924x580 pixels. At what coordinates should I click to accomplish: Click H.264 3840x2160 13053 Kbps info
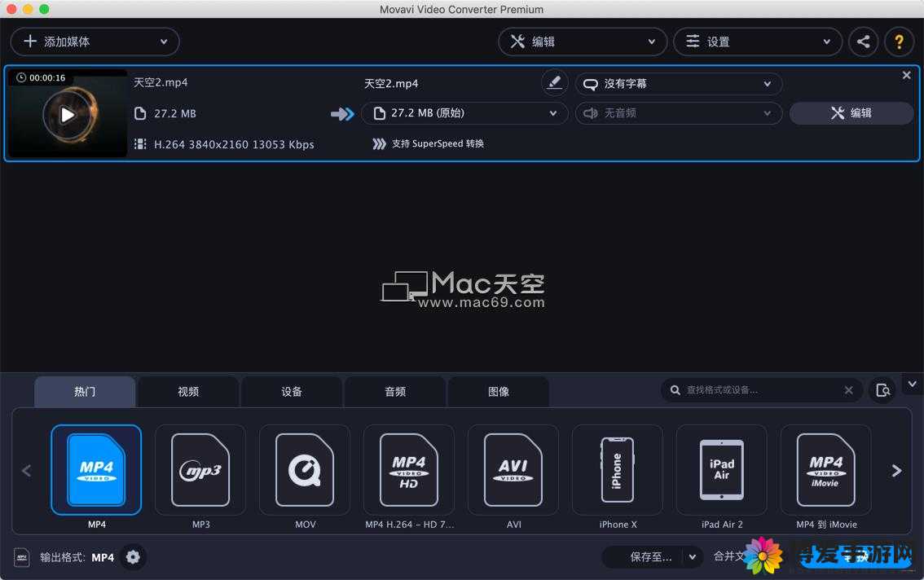pyautogui.click(x=234, y=144)
